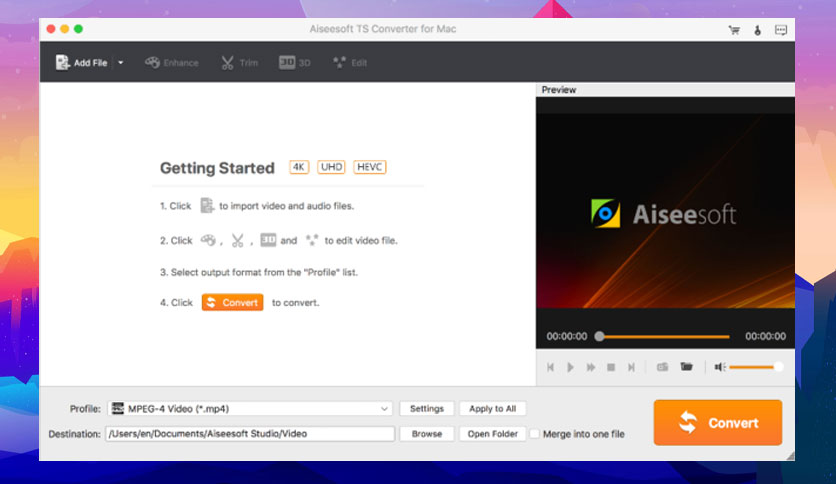This screenshot has height=484, width=836.
Task: Open the Profile format dropdown
Action: (250, 409)
